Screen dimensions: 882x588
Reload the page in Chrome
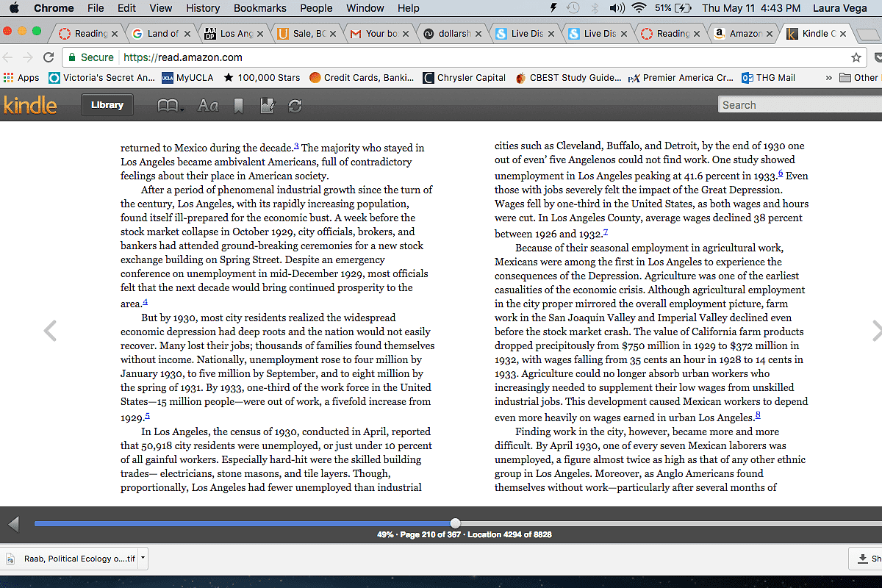coord(49,57)
